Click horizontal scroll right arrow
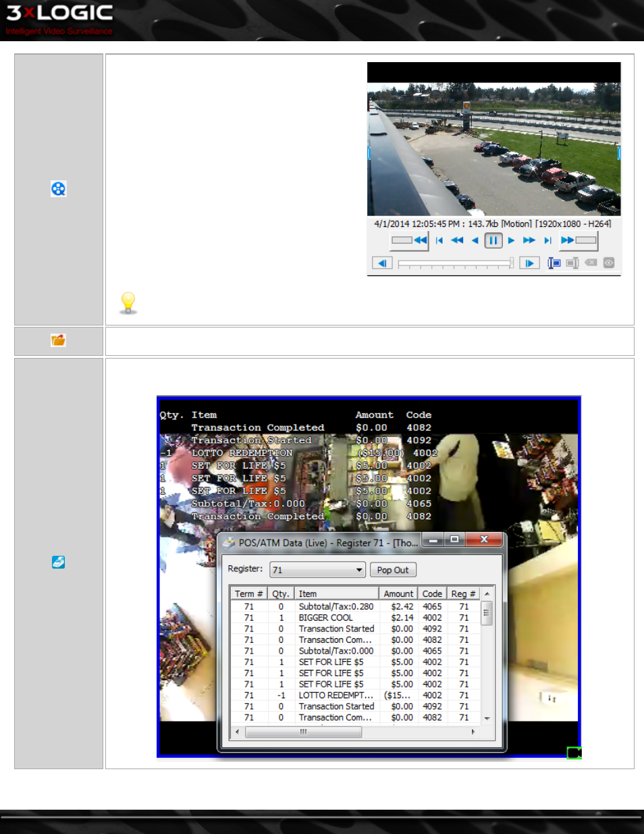The width and height of the screenshot is (644, 834). point(473,731)
